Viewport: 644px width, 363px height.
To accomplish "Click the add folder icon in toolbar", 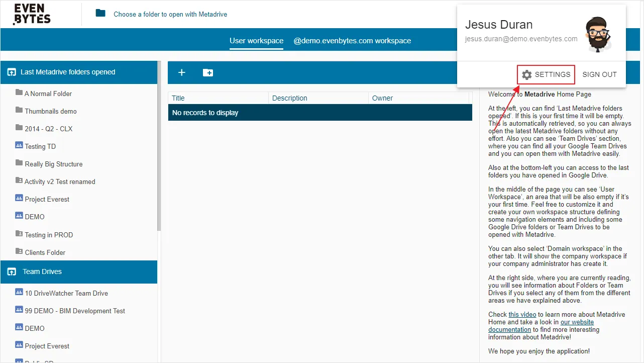I will tap(208, 72).
